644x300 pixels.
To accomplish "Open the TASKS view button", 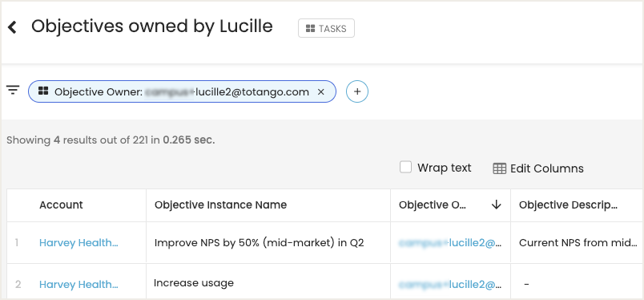I will tap(326, 28).
